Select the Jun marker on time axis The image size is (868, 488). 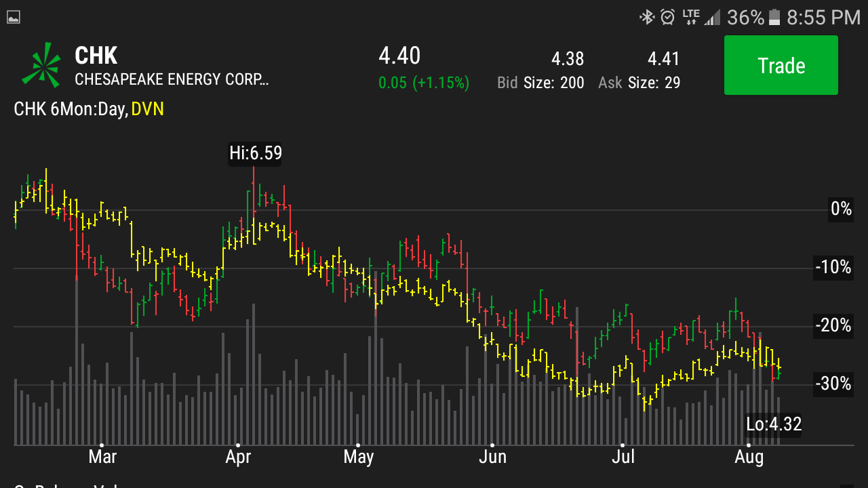pyautogui.click(x=492, y=456)
